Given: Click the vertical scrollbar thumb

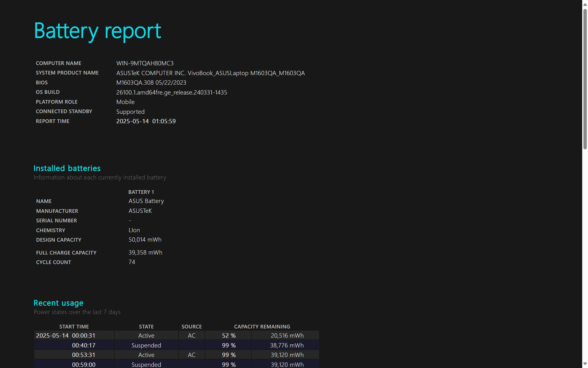Looking at the screenshot, I should [585, 79].
